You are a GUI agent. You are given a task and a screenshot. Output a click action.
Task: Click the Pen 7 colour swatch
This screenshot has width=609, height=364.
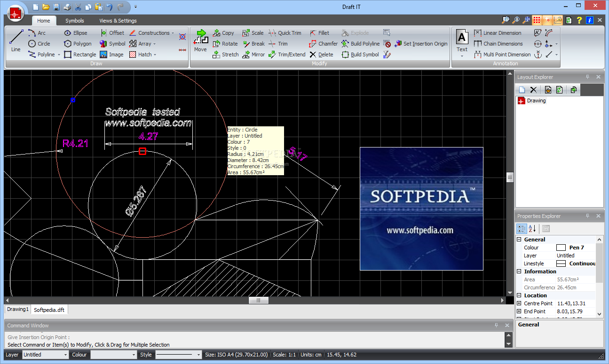pos(561,248)
